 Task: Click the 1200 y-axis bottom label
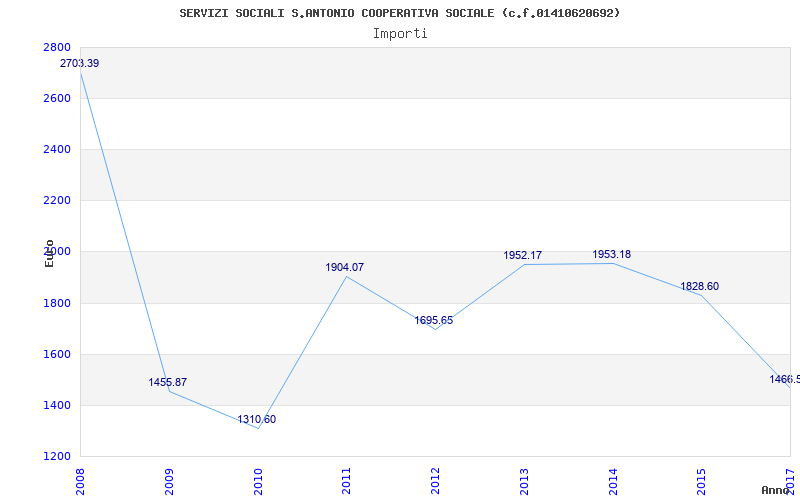point(57,457)
